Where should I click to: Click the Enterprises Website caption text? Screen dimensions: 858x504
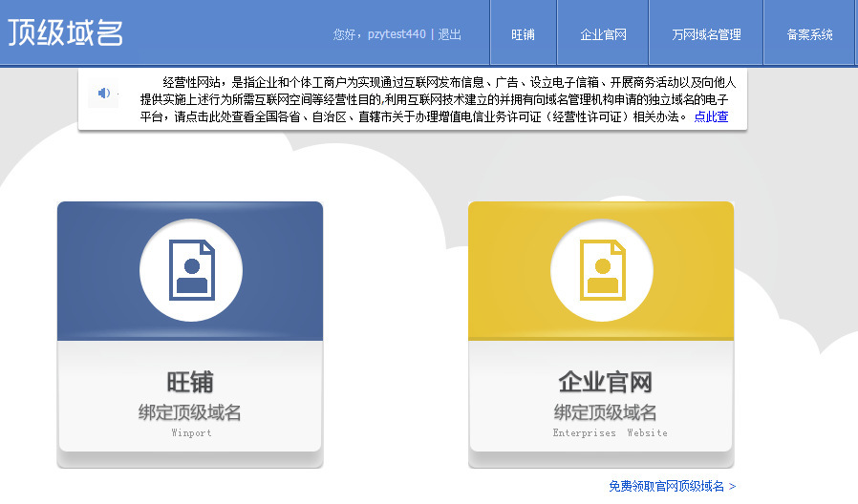(x=611, y=432)
